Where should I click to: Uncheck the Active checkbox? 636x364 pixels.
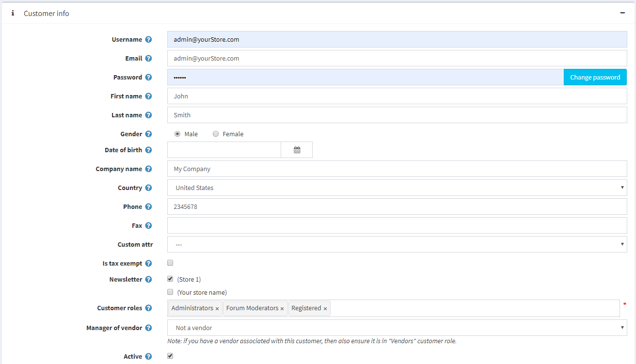click(x=170, y=356)
